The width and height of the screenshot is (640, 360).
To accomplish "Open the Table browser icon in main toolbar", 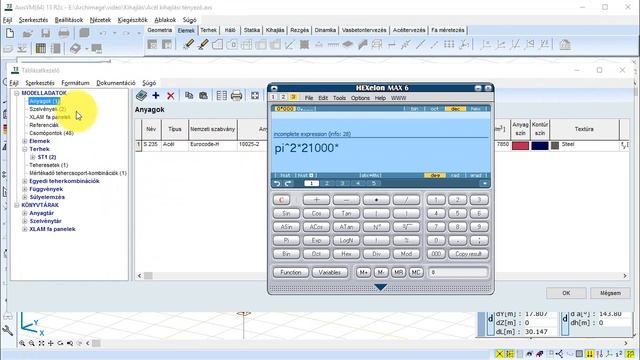I will point(40,48).
